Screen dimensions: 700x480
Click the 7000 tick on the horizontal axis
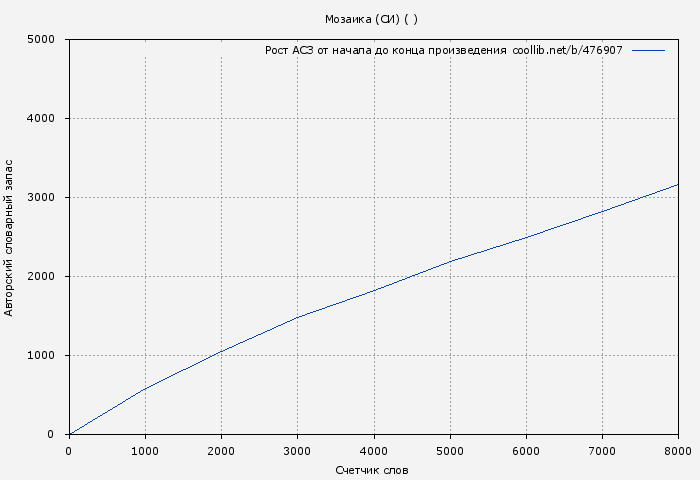tap(602, 451)
